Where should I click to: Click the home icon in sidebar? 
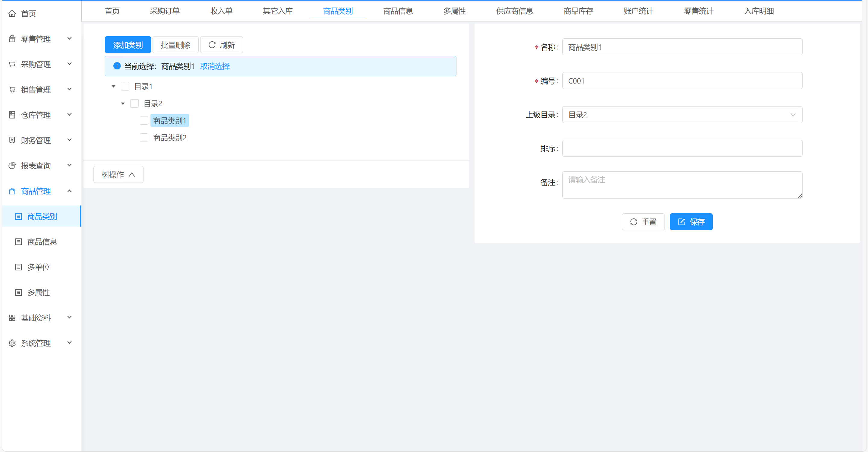12,14
